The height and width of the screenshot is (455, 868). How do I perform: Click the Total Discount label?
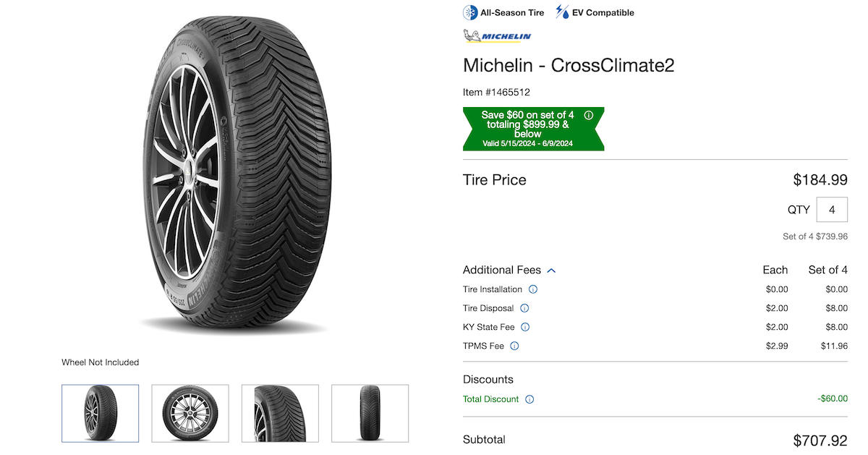click(491, 399)
